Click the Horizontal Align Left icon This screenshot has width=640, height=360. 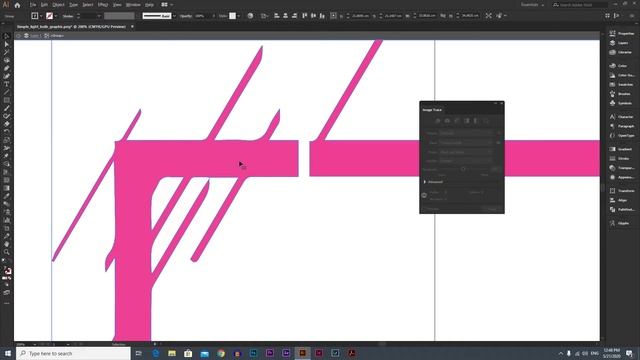pyautogui.click(x=276, y=16)
